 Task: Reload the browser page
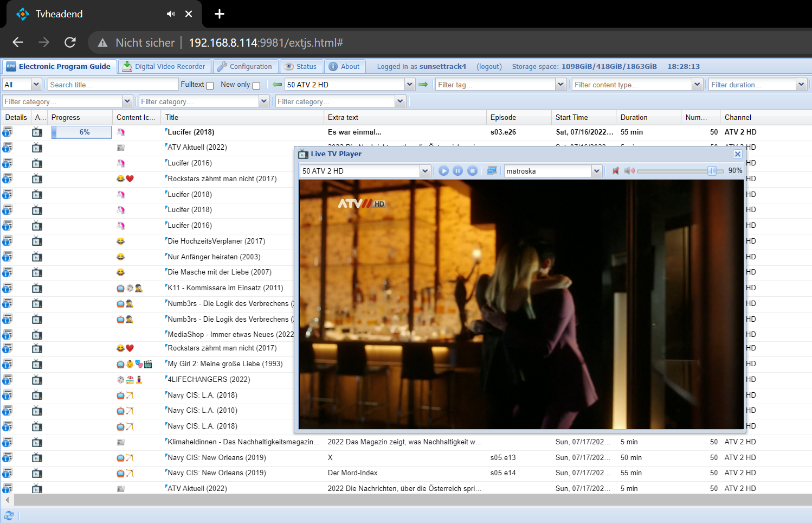pyautogui.click(x=70, y=42)
